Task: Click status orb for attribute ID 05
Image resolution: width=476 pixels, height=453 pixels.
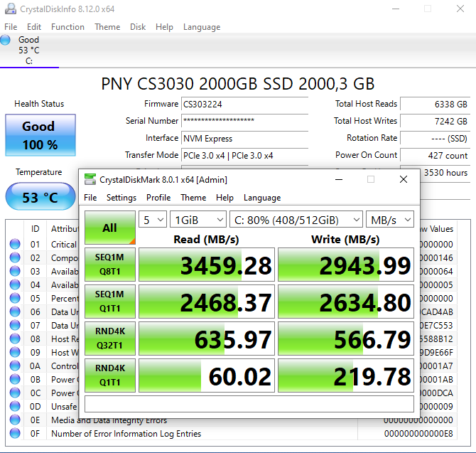Action: tap(15, 298)
